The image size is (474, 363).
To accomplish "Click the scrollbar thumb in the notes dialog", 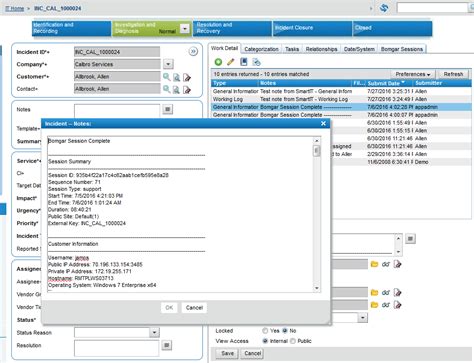I will (317, 151).
